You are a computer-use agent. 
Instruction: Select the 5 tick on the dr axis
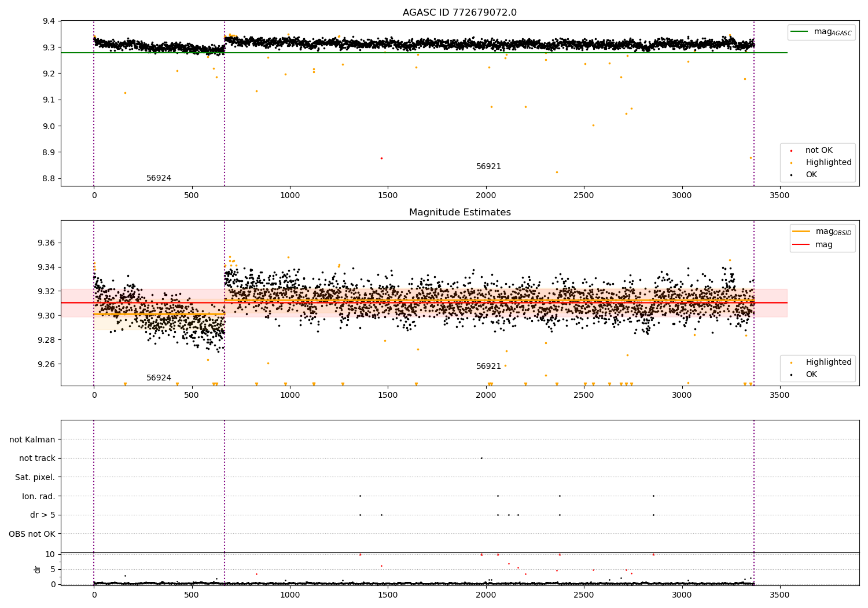point(53,569)
